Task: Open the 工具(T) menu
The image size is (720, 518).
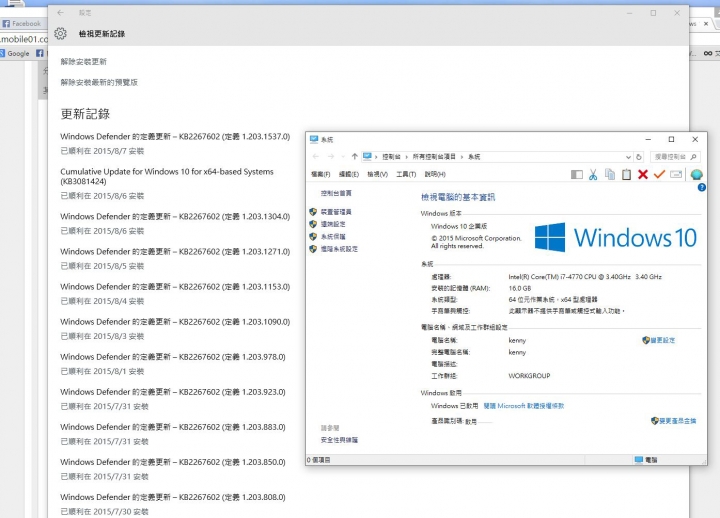Action: coord(406,175)
